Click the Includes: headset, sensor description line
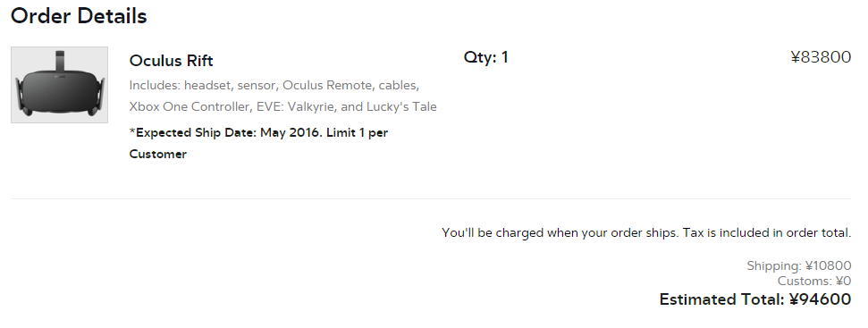The width and height of the screenshot is (868, 328). click(x=274, y=86)
